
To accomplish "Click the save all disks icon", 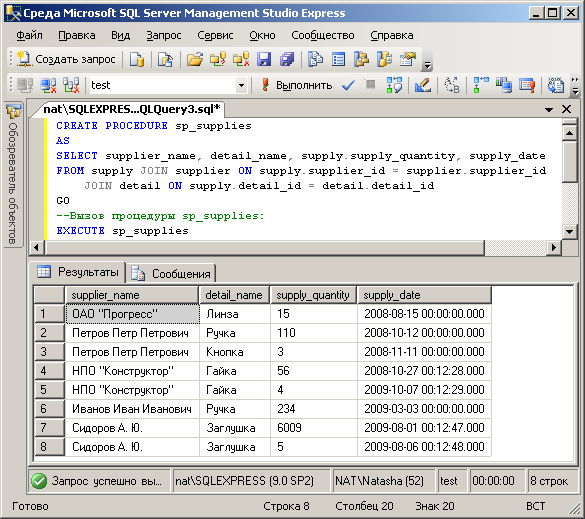I will [x=287, y=59].
